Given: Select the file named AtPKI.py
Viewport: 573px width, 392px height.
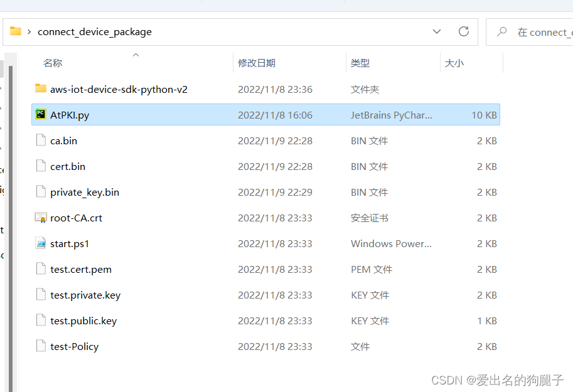Looking at the screenshot, I should (x=70, y=115).
